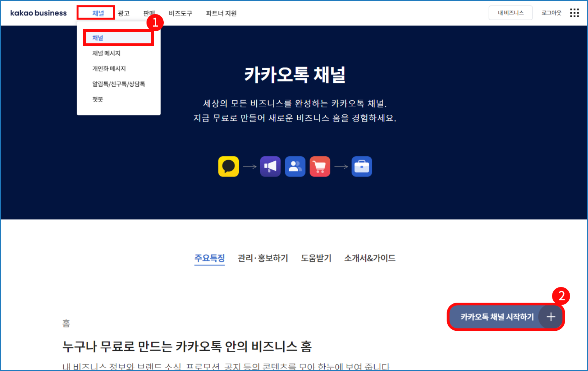Screen dimensions: 588x371
Task: Expand the 비즈도구 navigation menu
Action: (180, 13)
